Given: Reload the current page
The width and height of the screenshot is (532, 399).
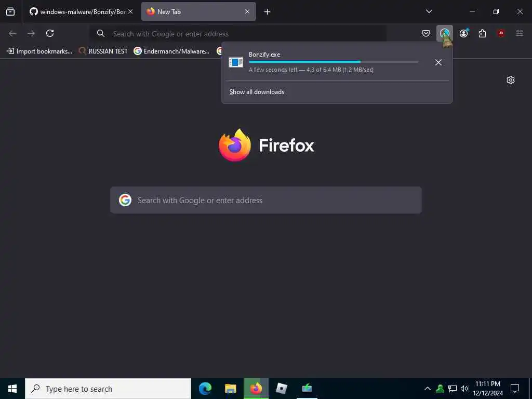Looking at the screenshot, I should 50,33.
